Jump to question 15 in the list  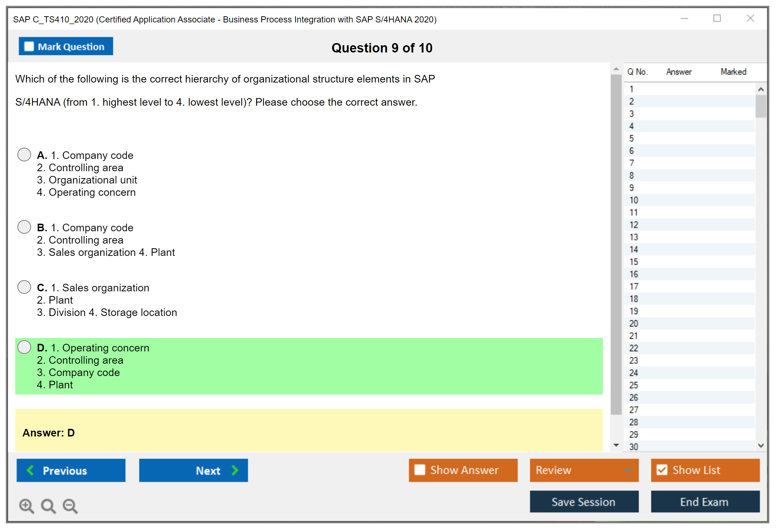pos(634,262)
